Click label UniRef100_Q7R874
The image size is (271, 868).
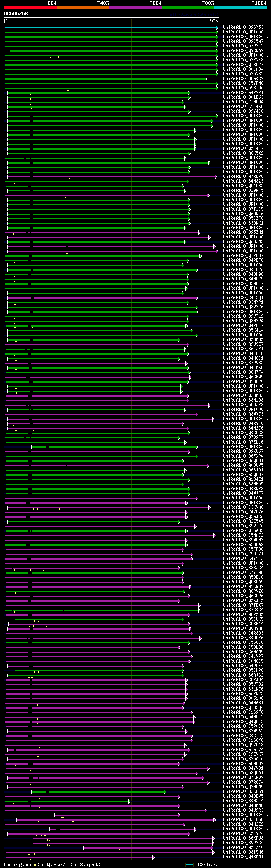(x=243, y=782)
